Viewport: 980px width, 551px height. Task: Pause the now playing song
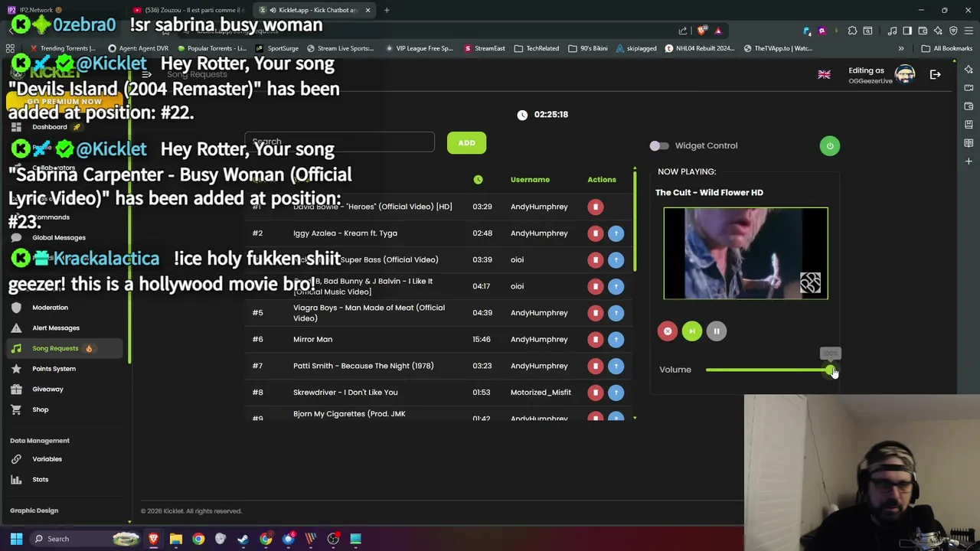[x=717, y=331]
